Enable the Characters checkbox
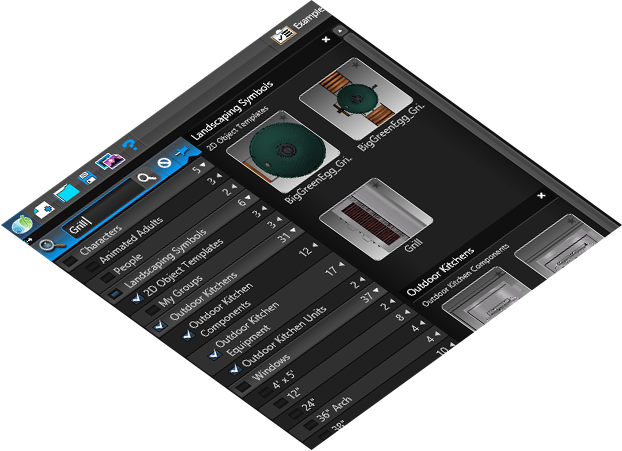The image size is (622, 451). coord(69,262)
